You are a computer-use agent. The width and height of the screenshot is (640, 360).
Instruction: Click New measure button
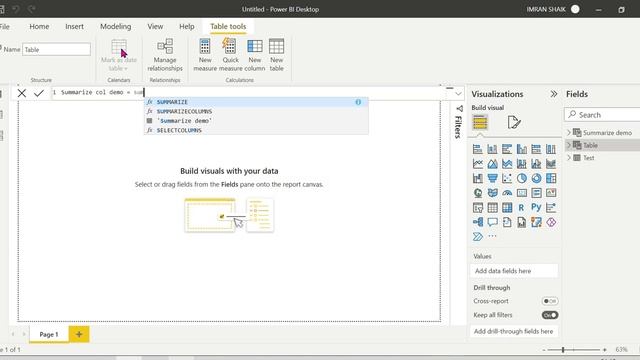pyautogui.click(x=205, y=56)
